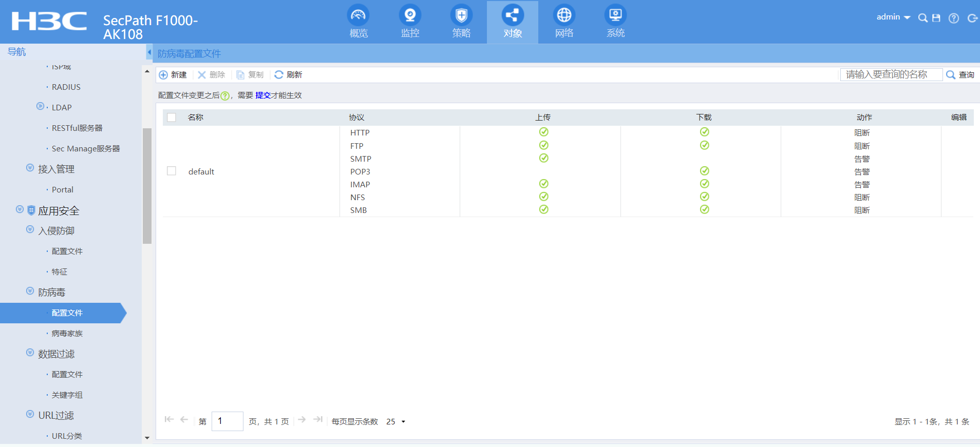980x447 pixels.
Task: Click the logout icon in header
Action: click(972, 18)
